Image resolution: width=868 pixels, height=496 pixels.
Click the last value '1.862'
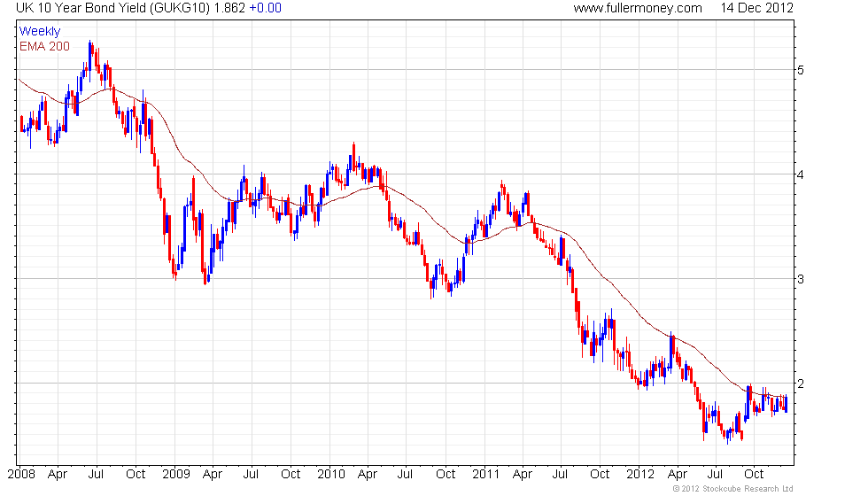pyautogui.click(x=229, y=8)
